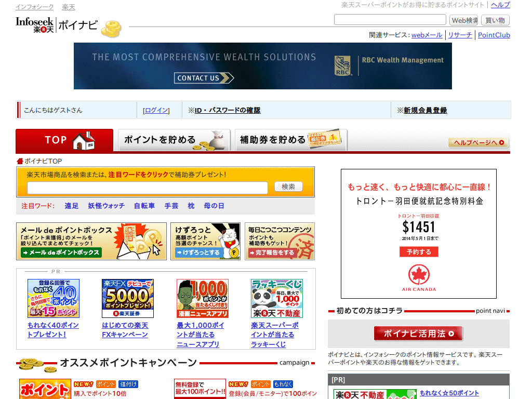Open もれなく☆50ポイント PR link

click(x=449, y=393)
